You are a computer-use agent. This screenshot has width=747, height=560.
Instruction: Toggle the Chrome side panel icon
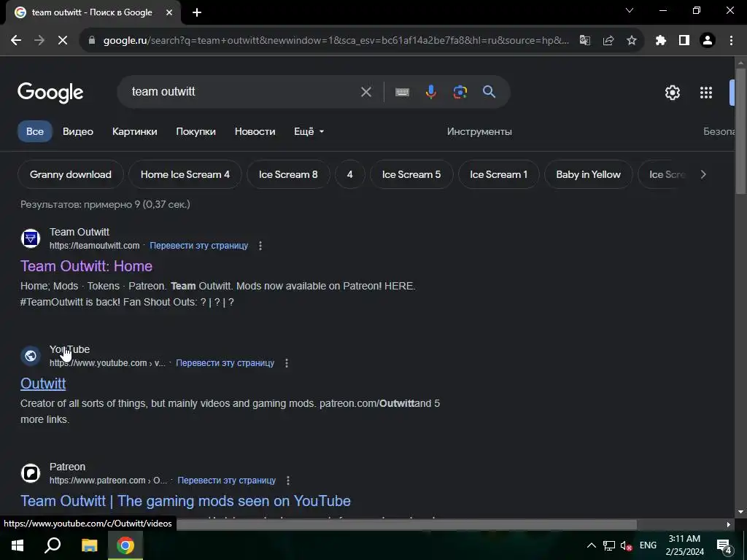click(x=684, y=41)
